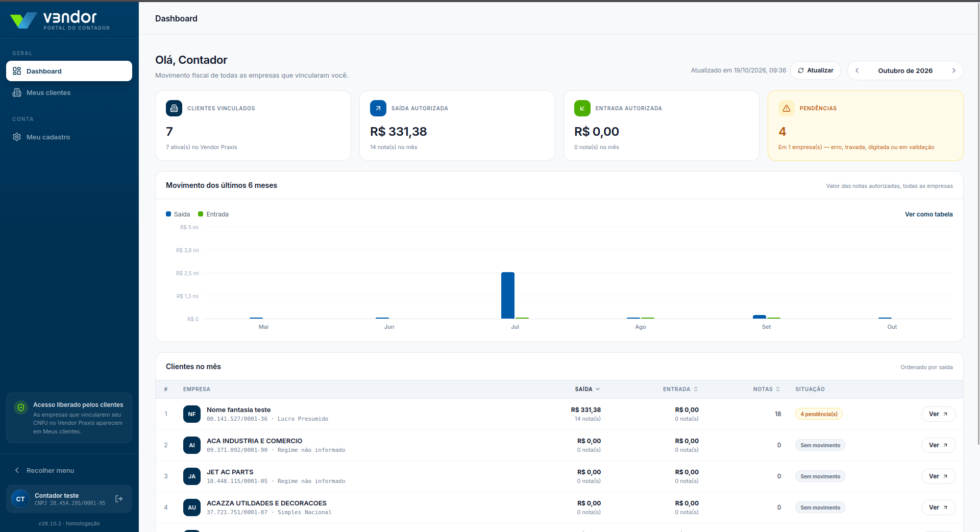Click the Clientes Vinculados building icon
The width and height of the screenshot is (980, 532).
tap(174, 108)
